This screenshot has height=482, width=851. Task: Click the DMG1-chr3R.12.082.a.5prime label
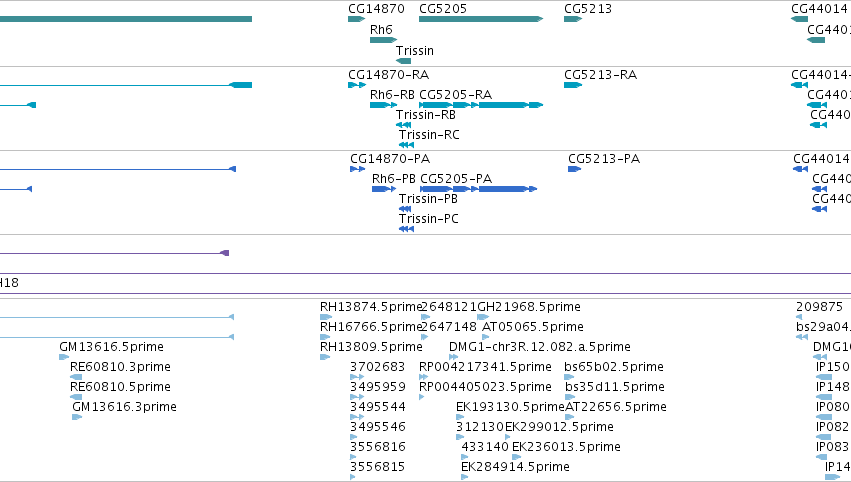tap(539, 347)
